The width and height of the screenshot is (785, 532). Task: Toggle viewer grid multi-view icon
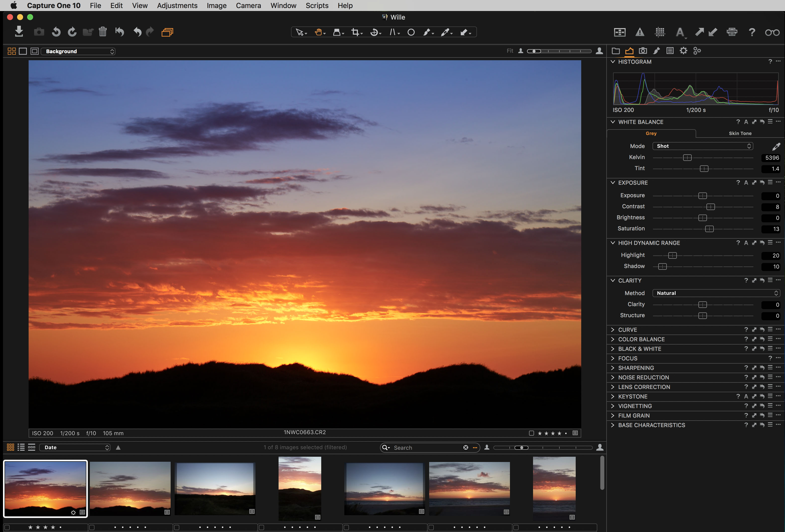click(x=12, y=51)
